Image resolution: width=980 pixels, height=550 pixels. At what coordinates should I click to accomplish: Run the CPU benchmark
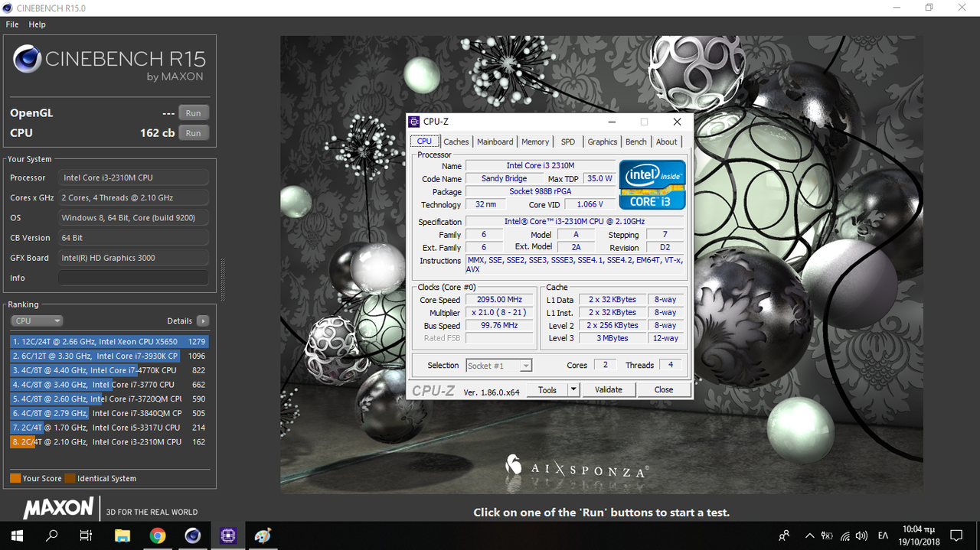point(194,132)
